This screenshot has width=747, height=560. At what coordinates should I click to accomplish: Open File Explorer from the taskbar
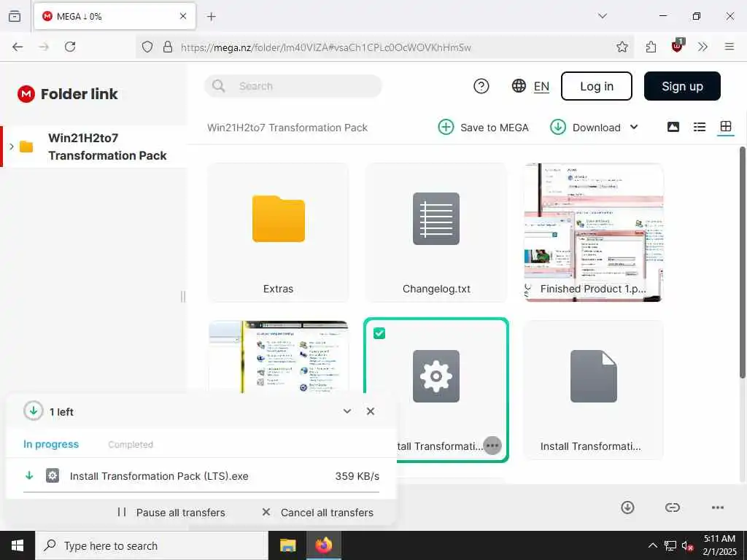pos(287,545)
